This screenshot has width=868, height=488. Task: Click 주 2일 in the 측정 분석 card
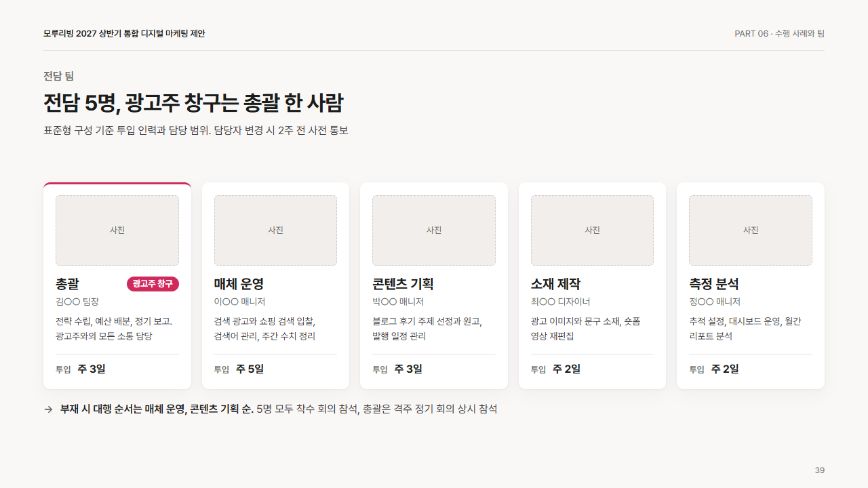coord(725,369)
